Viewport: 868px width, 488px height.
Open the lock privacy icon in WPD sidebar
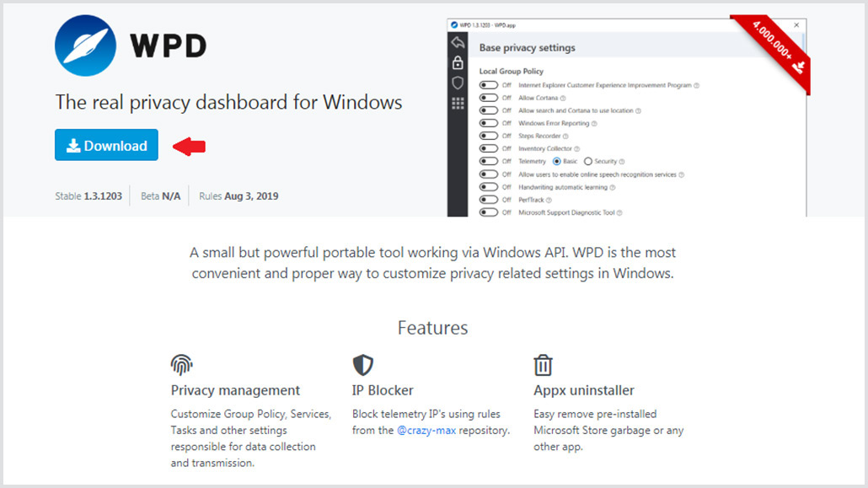click(458, 62)
